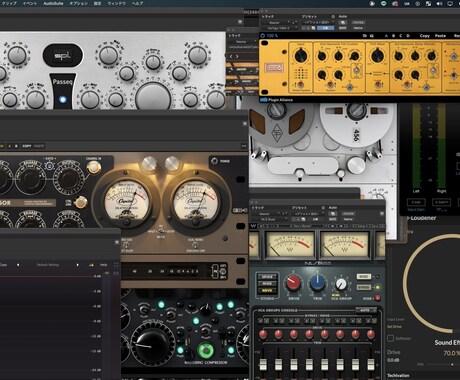Click the first trim fader in VCA Groups Console
Viewport: 460px width, 380px height.
point(263,364)
